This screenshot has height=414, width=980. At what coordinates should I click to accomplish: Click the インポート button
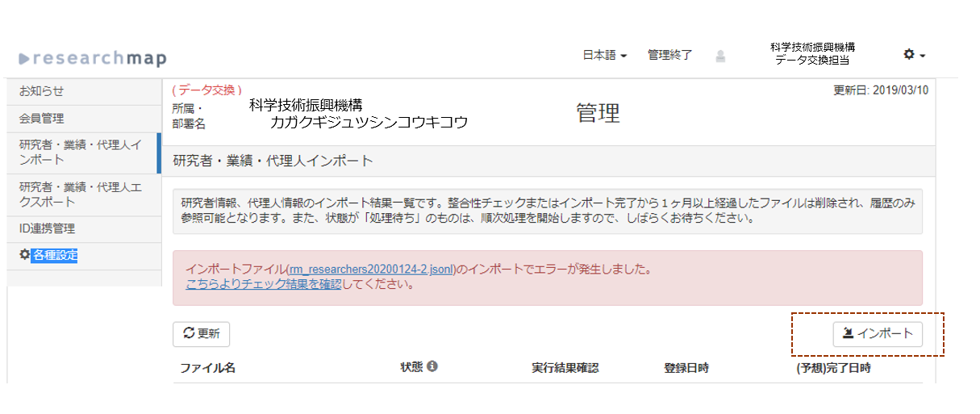pyautogui.click(x=878, y=333)
